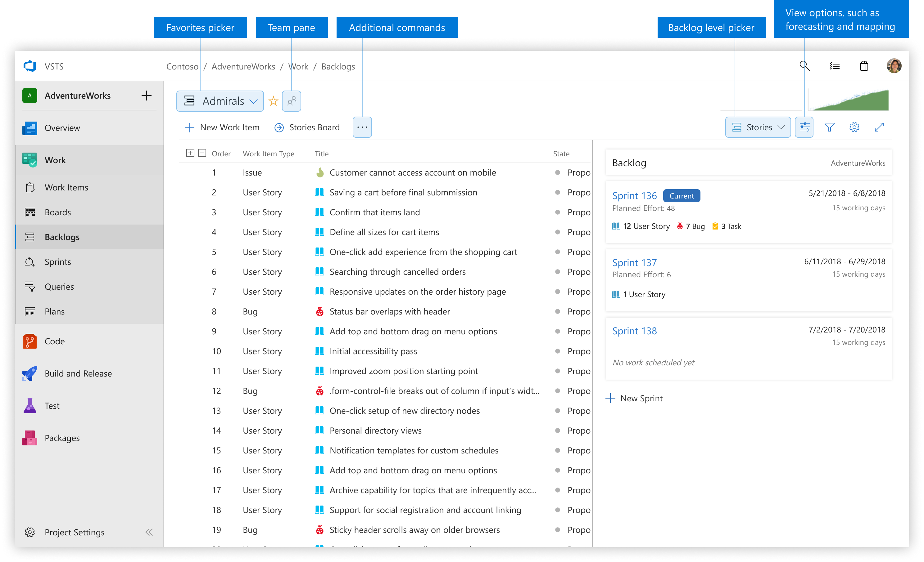924x562 pixels.
Task: Click the view options icon next to Stories
Action: [x=804, y=127]
